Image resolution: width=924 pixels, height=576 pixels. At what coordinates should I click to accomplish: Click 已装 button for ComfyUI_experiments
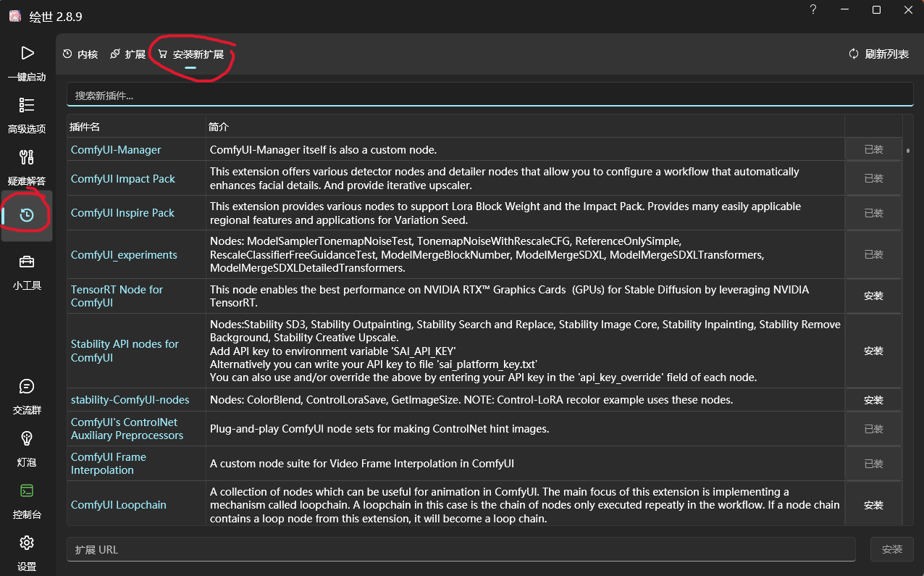(x=873, y=254)
